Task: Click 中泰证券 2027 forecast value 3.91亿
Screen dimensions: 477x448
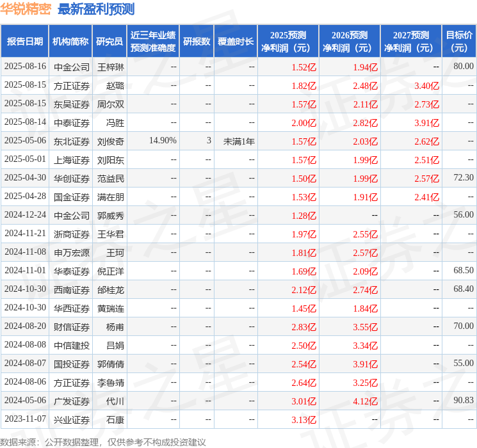Action: click(426, 123)
